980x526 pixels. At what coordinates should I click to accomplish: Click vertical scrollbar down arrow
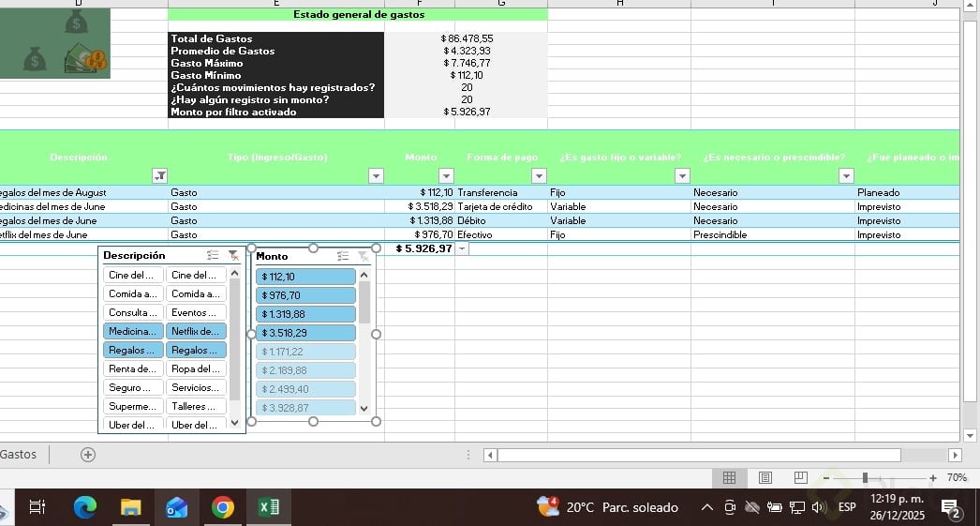pos(970,435)
